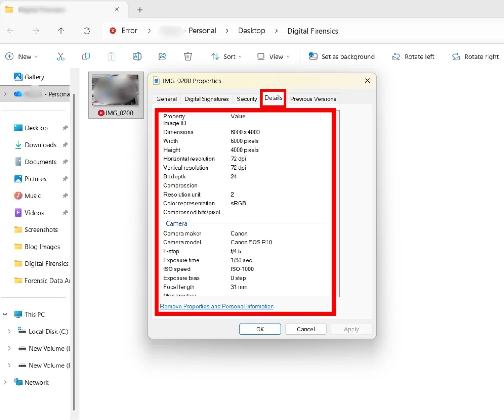Go up one folder level

click(61, 31)
